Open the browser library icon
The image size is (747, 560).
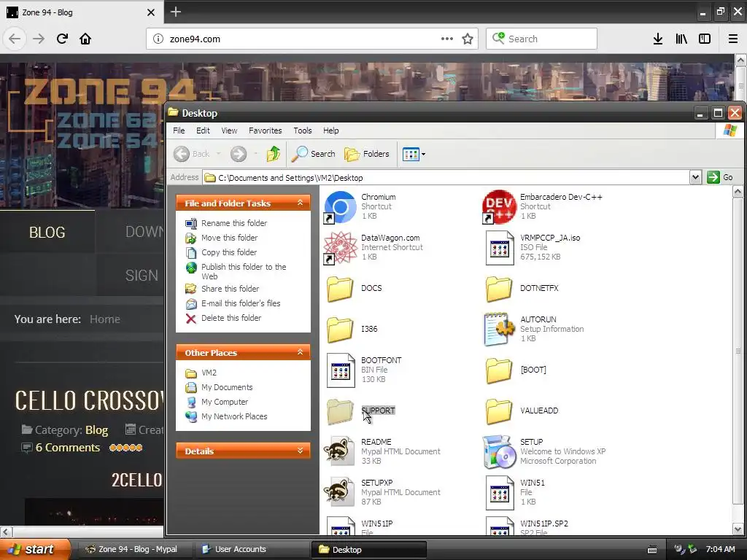(x=681, y=39)
